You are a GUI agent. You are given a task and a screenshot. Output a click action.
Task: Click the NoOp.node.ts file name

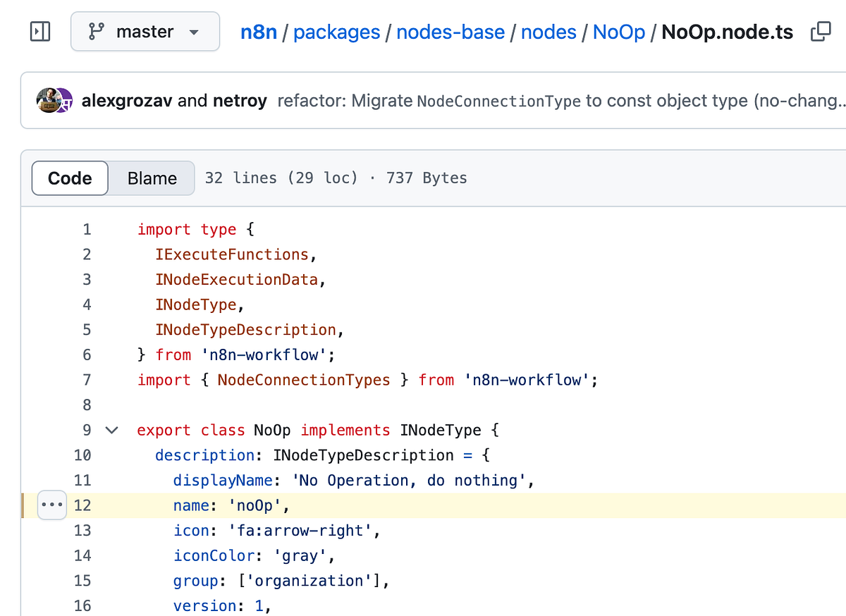[727, 31]
